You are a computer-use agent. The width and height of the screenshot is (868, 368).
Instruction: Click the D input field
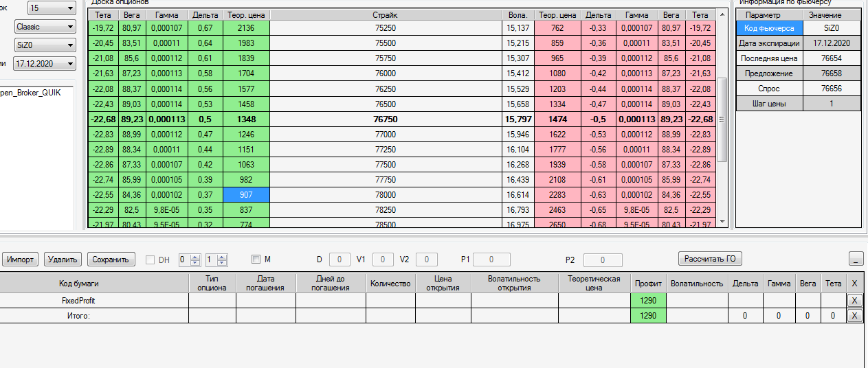coord(340,260)
